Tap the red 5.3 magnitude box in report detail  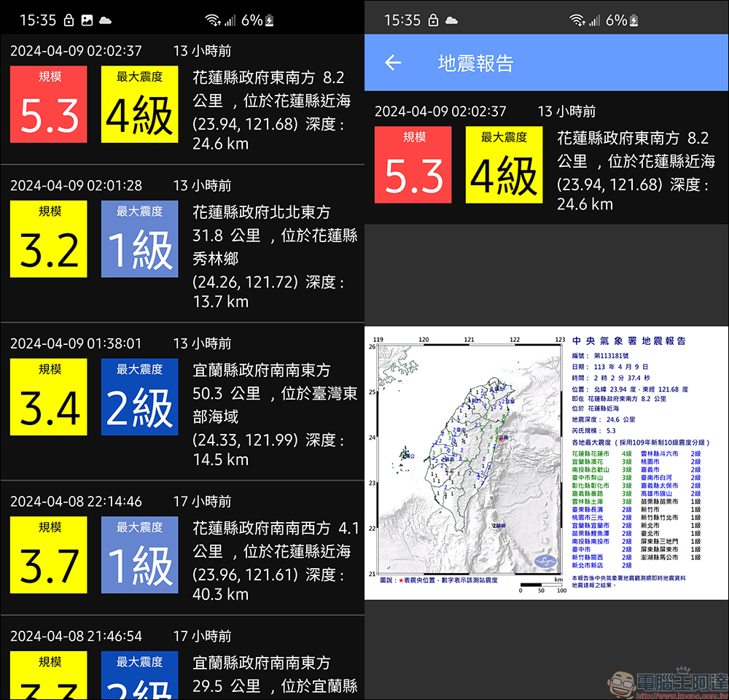click(x=413, y=165)
